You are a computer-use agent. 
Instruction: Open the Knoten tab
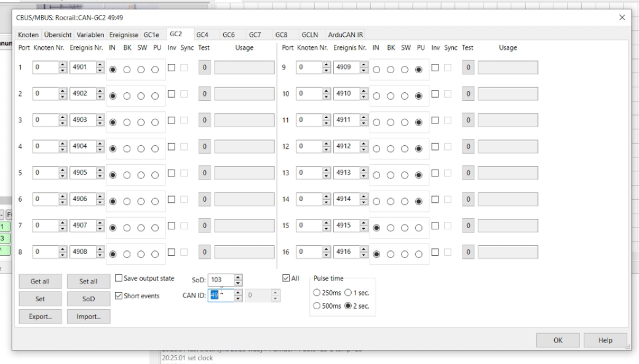click(x=29, y=34)
